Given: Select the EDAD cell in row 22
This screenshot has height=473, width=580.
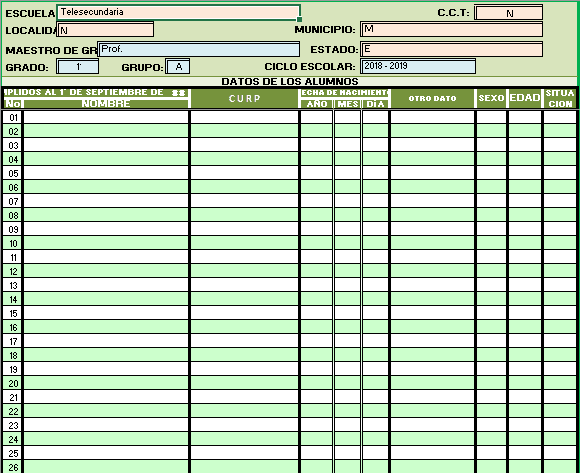Looking at the screenshot, I should (525, 411).
